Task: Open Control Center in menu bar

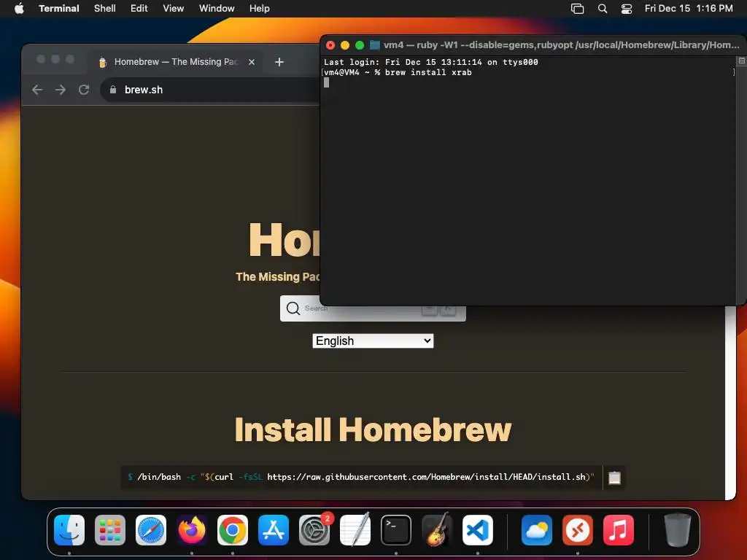Action: click(x=627, y=8)
